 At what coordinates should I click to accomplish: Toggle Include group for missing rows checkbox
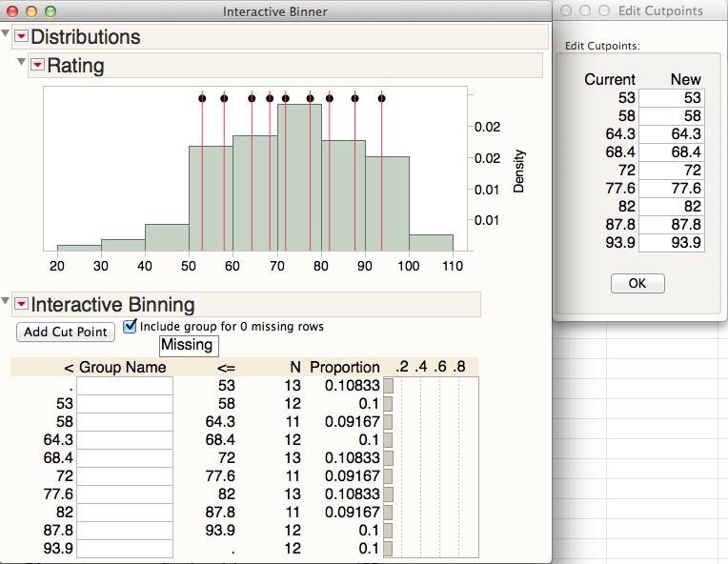point(131,326)
